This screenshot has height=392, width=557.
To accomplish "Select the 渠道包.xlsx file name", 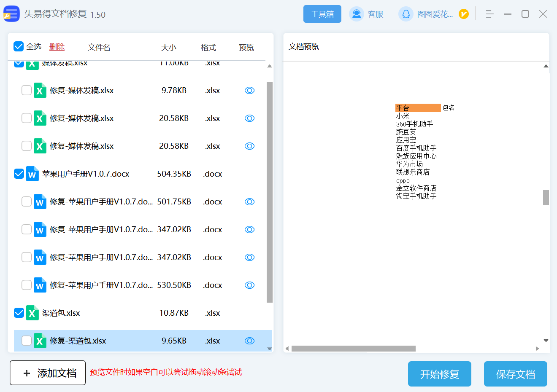I will pyautogui.click(x=61, y=313).
